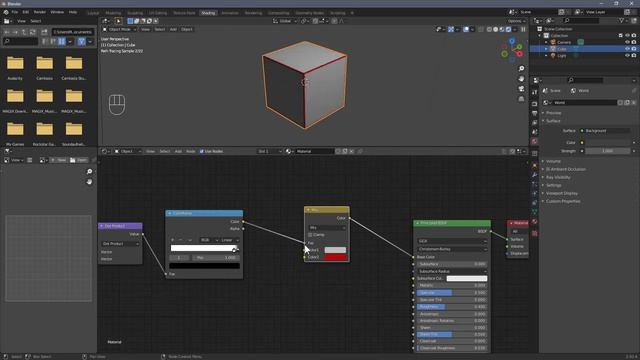
Task: Collapse the Surface panel in World properties
Action: point(553,121)
